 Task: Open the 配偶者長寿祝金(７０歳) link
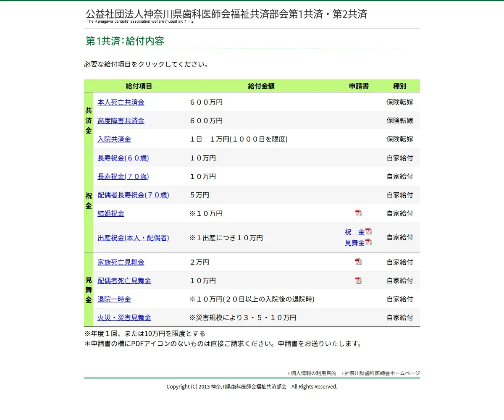point(133,195)
